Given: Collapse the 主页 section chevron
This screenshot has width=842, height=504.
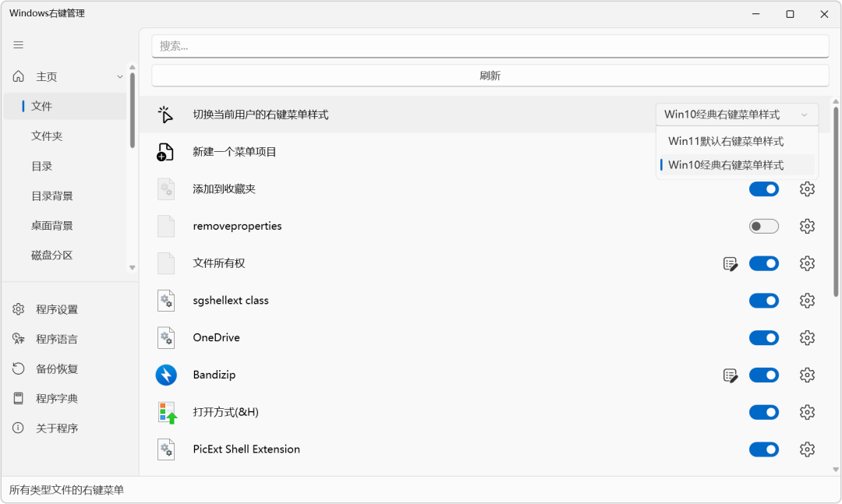Looking at the screenshot, I should tap(120, 77).
